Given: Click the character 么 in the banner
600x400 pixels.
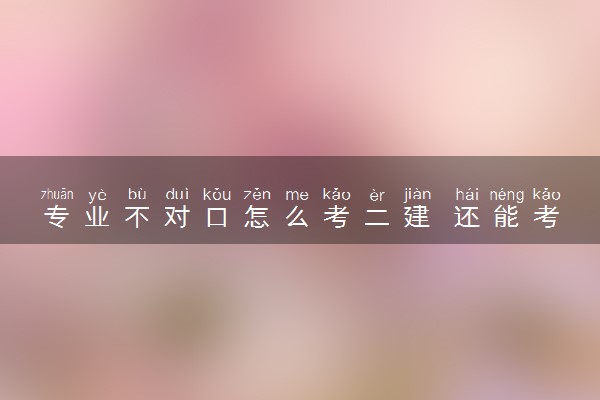Looking at the screenshot, I should 297,217.
